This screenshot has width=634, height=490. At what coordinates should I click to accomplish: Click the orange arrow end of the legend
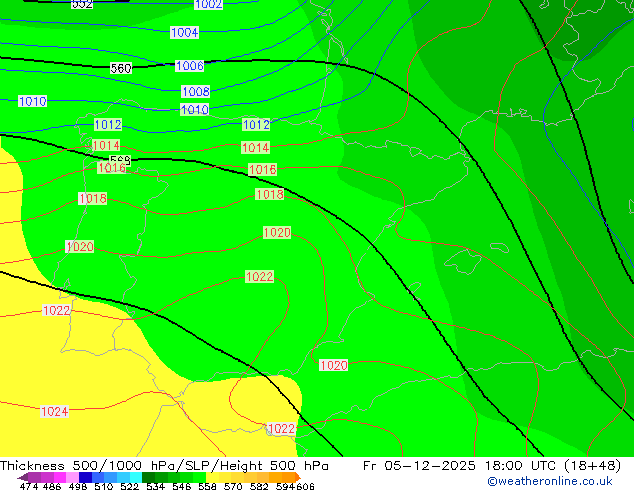298,478
